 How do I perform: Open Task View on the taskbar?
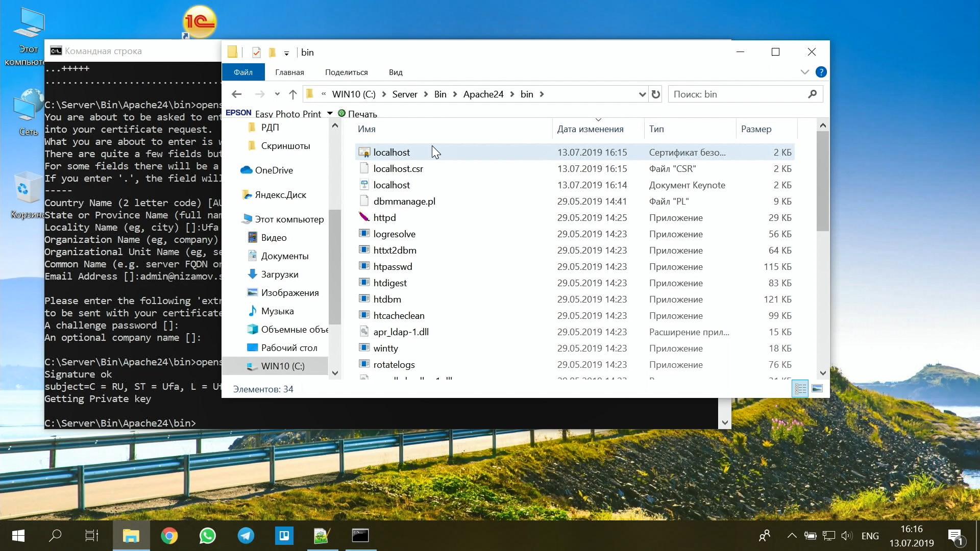click(92, 536)
